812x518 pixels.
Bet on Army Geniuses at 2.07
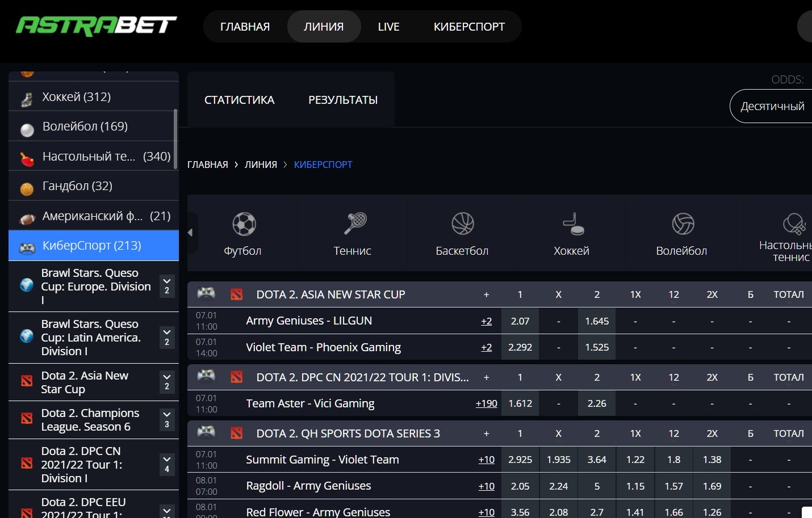(520, 321)
